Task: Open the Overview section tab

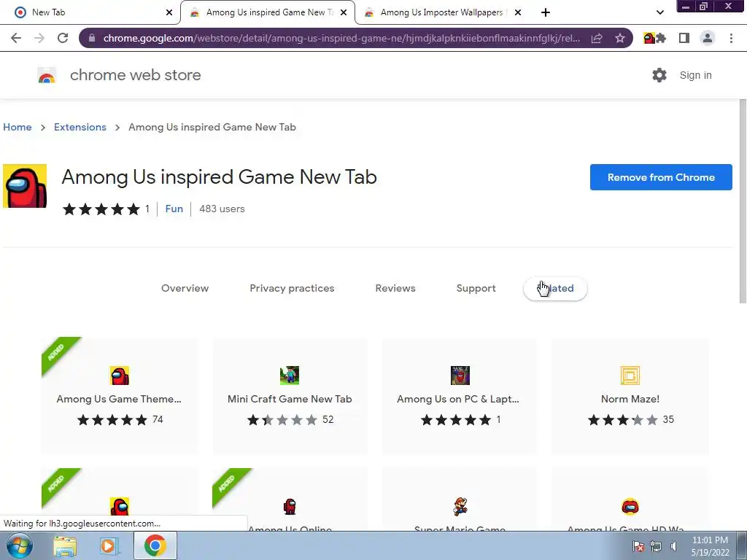Action: pos(185,288)
